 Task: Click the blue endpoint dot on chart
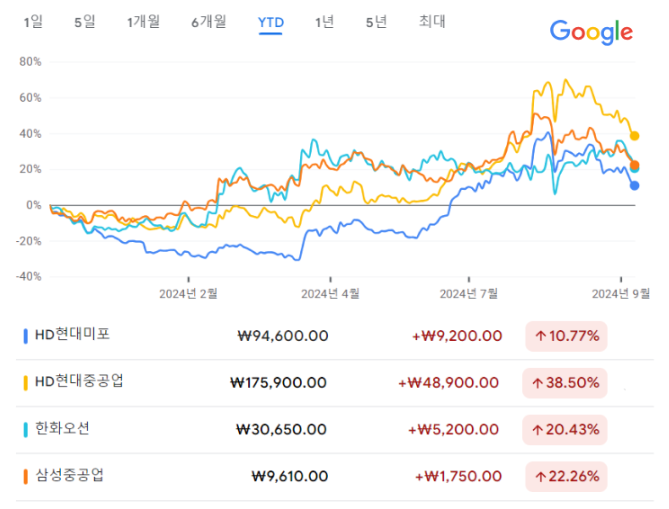click(634, 186)
